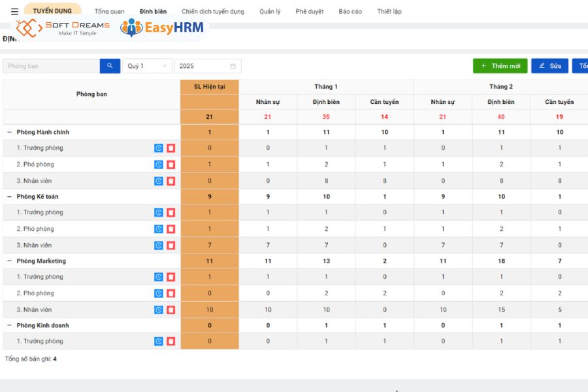588x392 pixels.
Task: Select the Định biên tab
Action: (153, 12)
